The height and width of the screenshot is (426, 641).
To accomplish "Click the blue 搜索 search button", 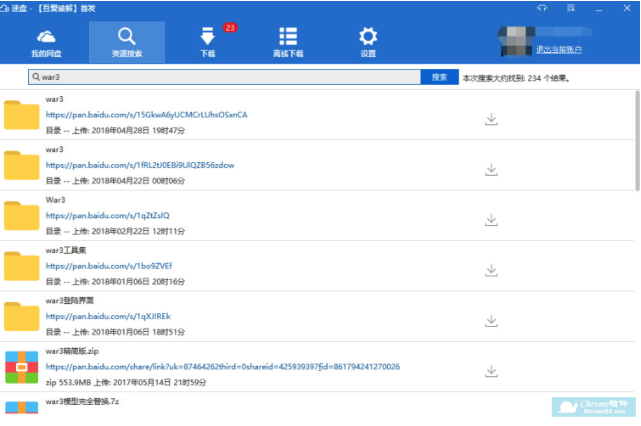I will (x=439, y=77).
